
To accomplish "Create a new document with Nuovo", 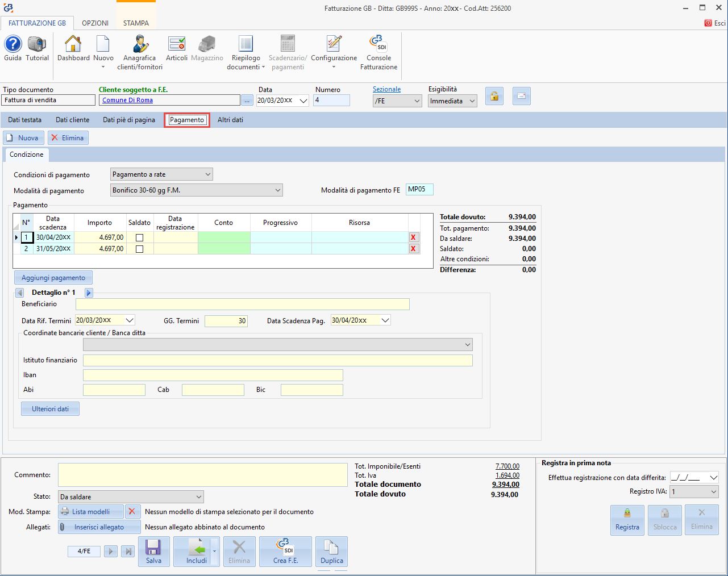I will point(103,51).
